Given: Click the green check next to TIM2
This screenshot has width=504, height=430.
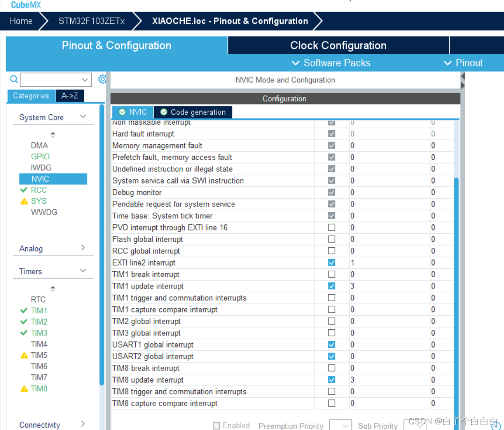Looking at the screenshot, I should coord(23,322).
